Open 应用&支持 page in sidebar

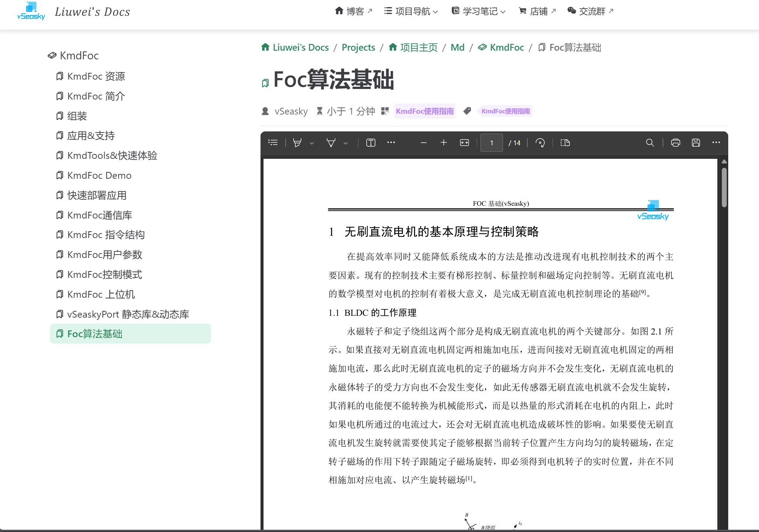[130, 136]
